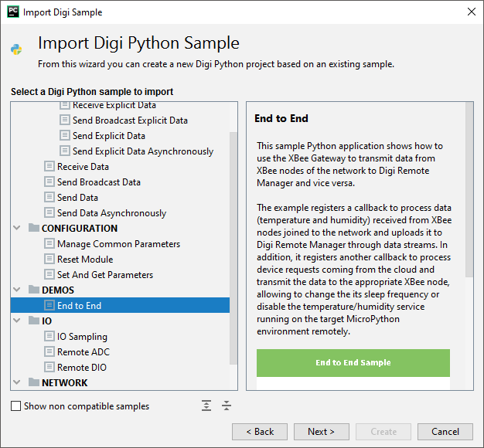Click the Collapse All icon below the tree
Viewport: 484px width, 448px height.
(x=227, y=406)
